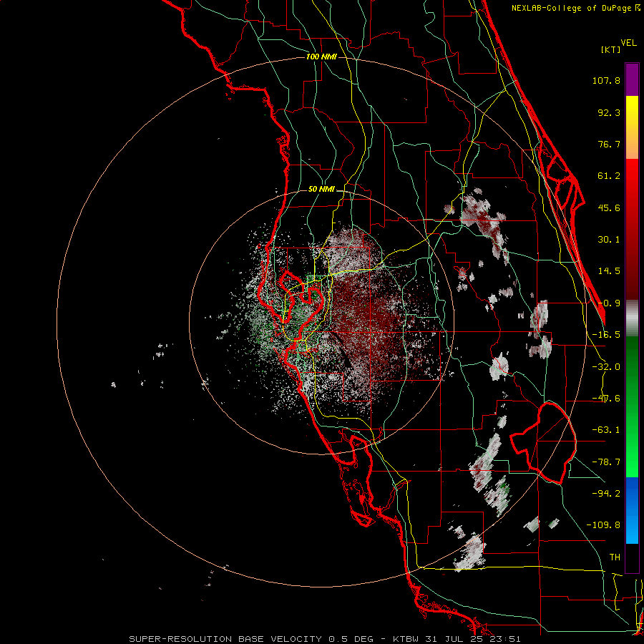Image resolution: width=644 pixels, height=644 pixels.
Task: Click the -78.7 legend value
Action: coord(606,462)
